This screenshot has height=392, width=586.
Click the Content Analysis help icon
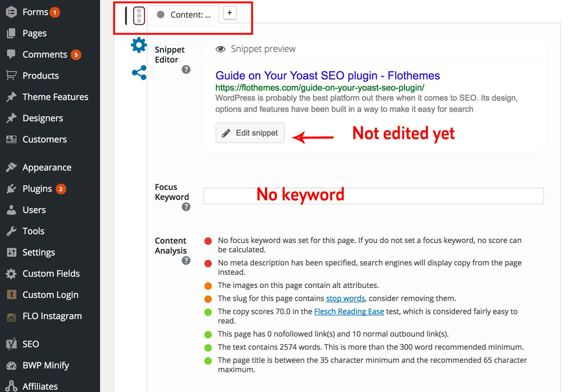tap(186, 261)
